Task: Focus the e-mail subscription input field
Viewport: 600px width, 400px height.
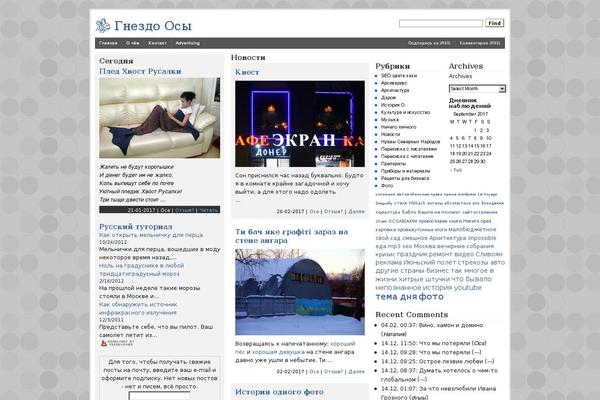Action: point(160,396)
